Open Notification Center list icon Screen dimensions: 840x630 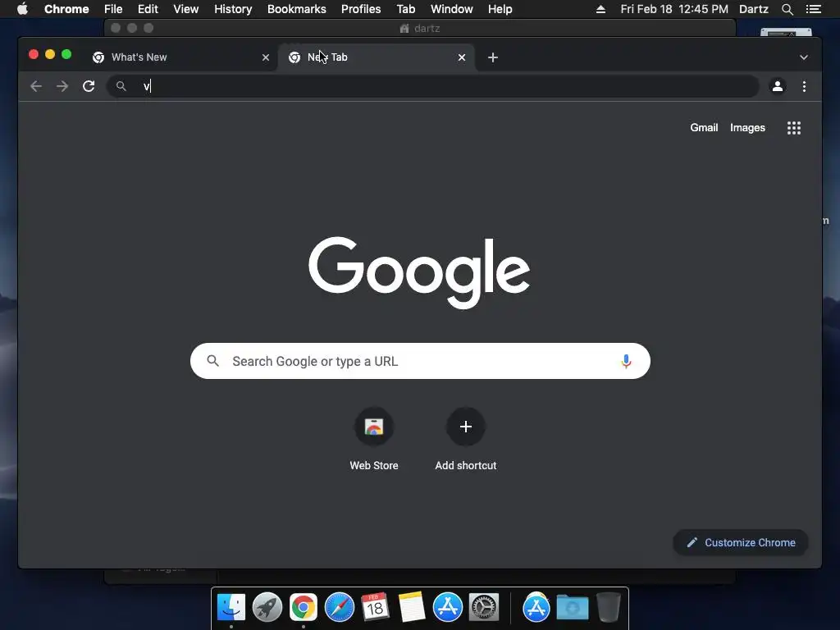(x=813, y=9)
